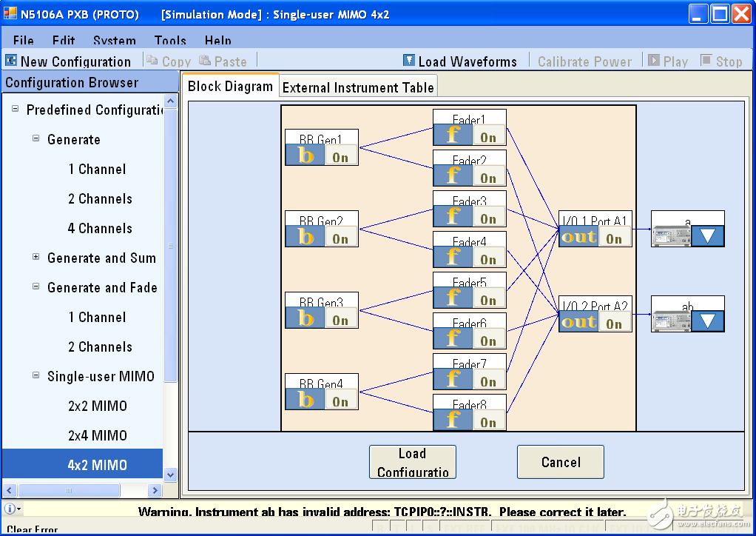Click the I/O 1 Port A1 'out' icon

578,237
